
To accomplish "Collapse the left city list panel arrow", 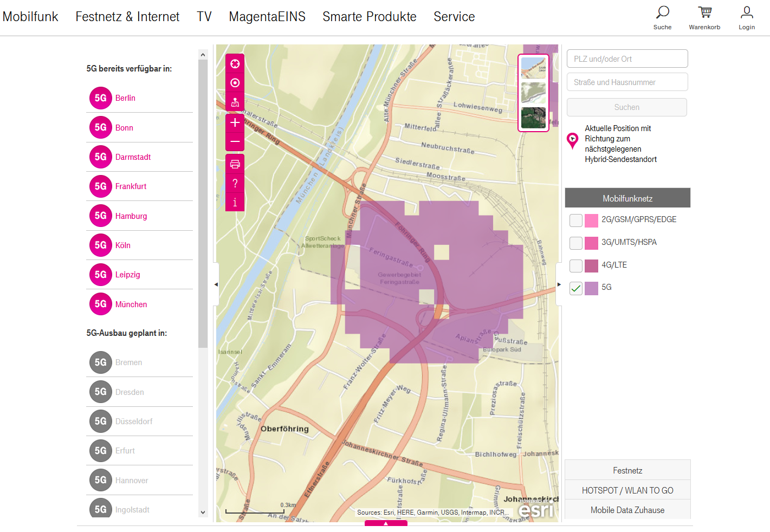I will (x=216, y=284).
